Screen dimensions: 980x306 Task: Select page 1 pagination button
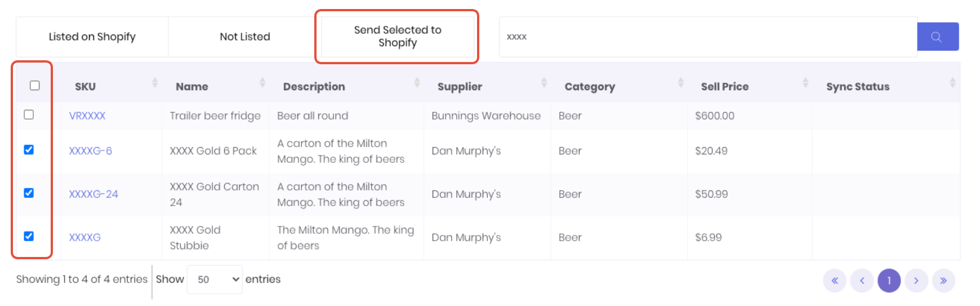coord(889,281)
